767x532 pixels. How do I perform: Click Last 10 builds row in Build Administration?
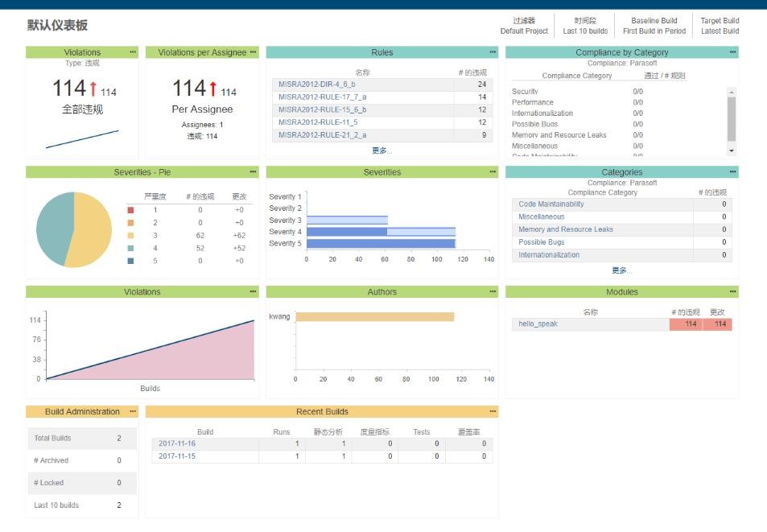tap(82, 505)
